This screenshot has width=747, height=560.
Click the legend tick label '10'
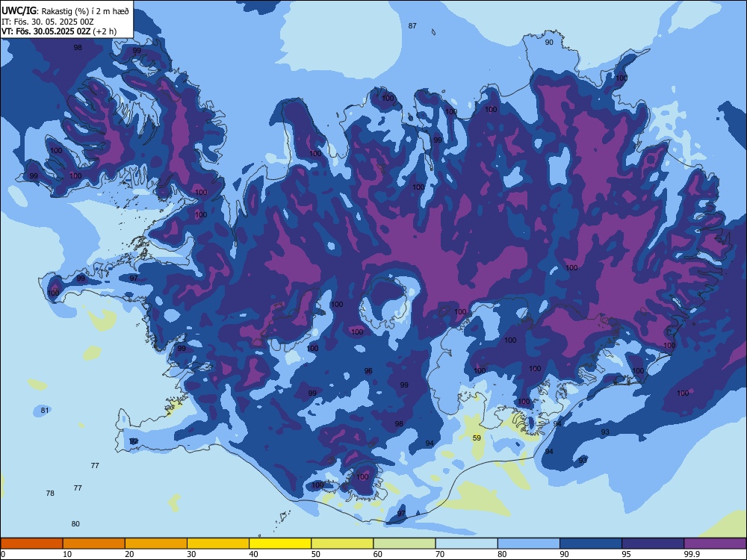coord(68,554)
